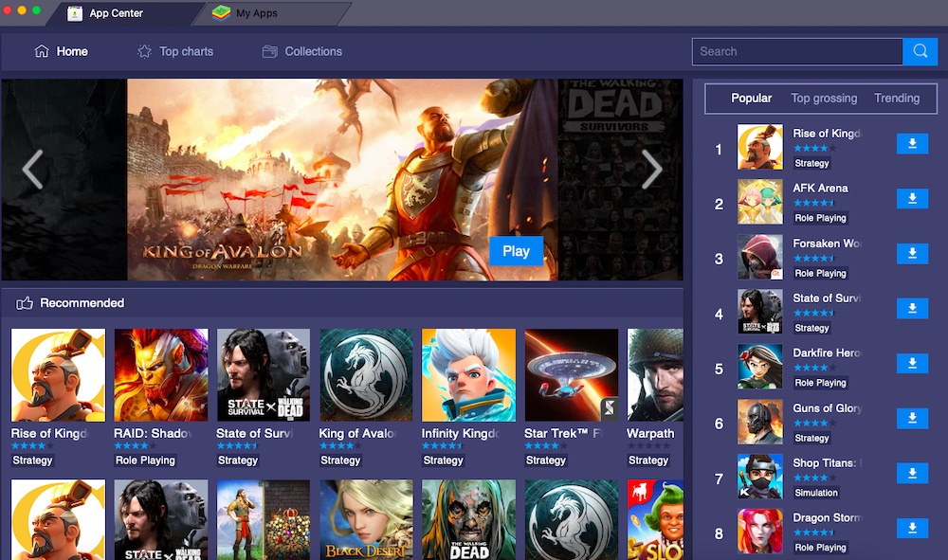This screenshot has height=560, width=948.
Task: Select the Top grossing ranking tab
Action: (x=824, y=98)
